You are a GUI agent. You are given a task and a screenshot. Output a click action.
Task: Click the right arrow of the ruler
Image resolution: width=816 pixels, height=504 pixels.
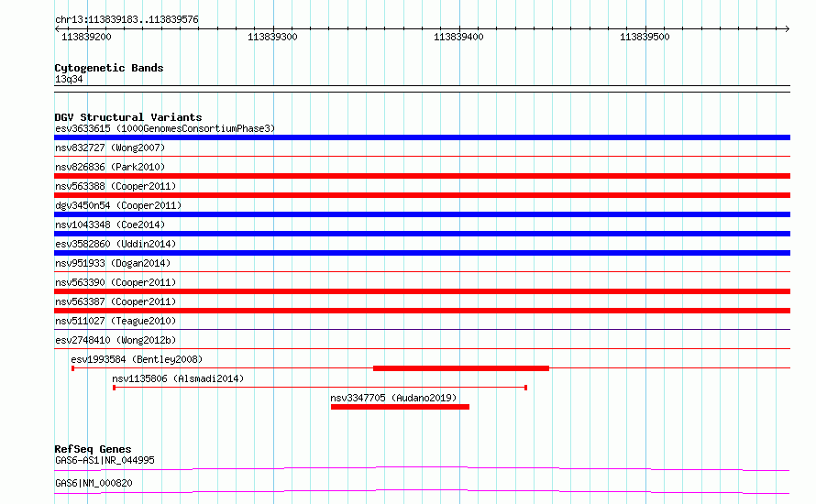[787, 28]
